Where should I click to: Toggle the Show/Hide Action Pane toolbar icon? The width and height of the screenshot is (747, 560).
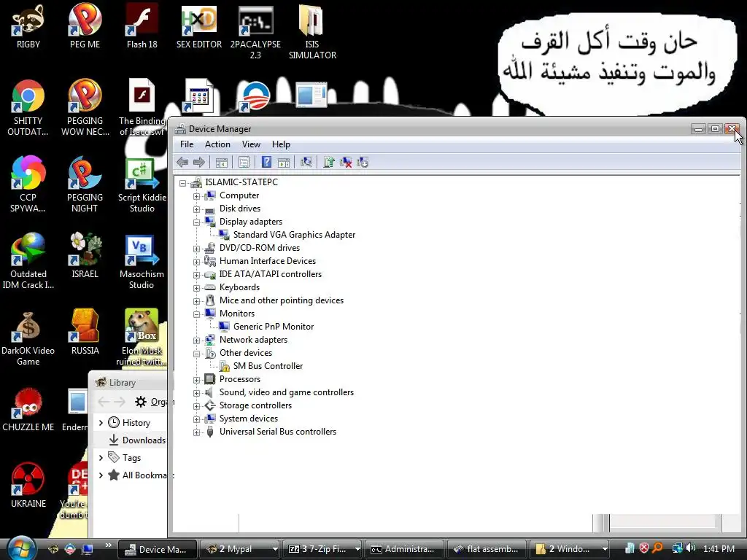[x=284, y=163]
